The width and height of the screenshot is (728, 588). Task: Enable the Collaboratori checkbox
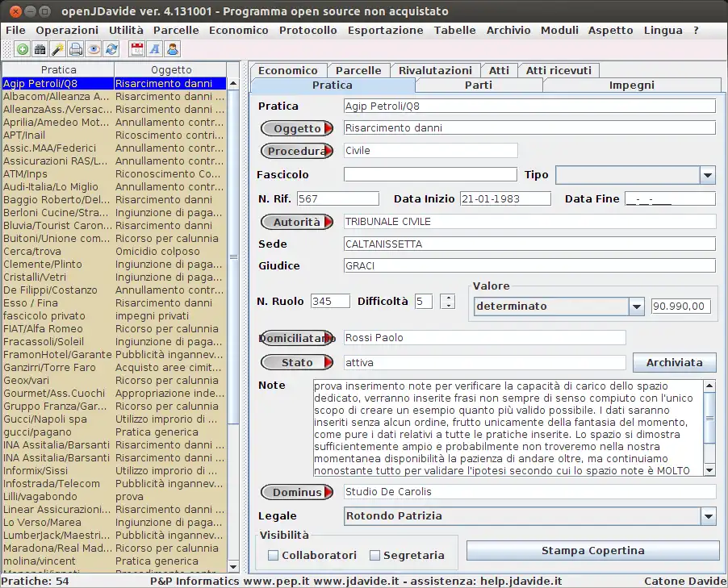click(274, 555)
